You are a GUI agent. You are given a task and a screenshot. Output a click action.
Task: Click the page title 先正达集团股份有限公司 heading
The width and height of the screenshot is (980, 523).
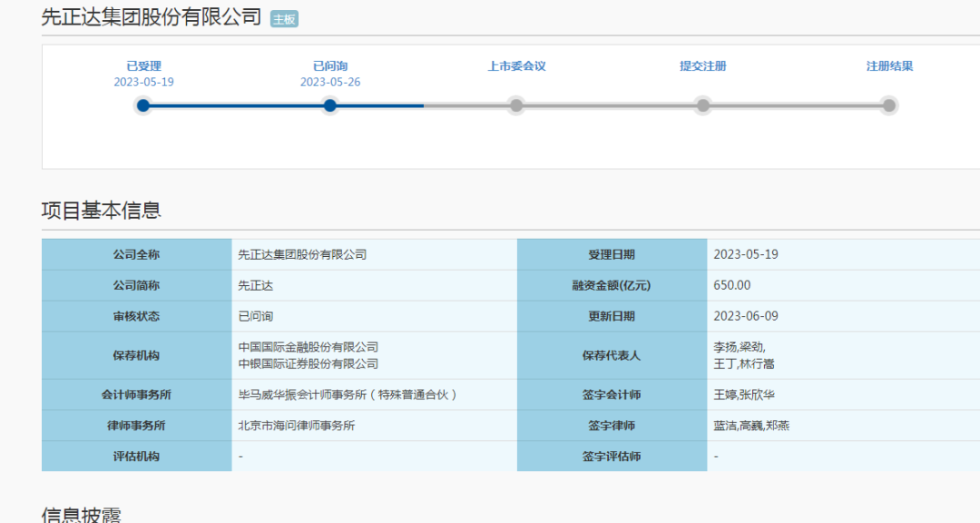pos(152,17)
